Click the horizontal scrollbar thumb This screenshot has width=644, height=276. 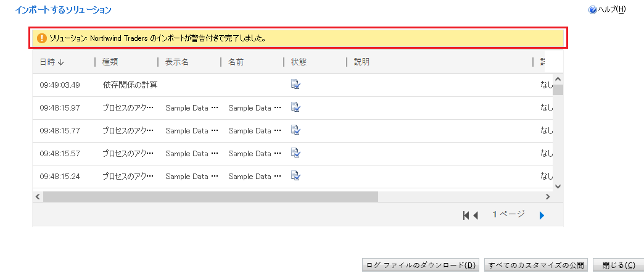[211, 197]
